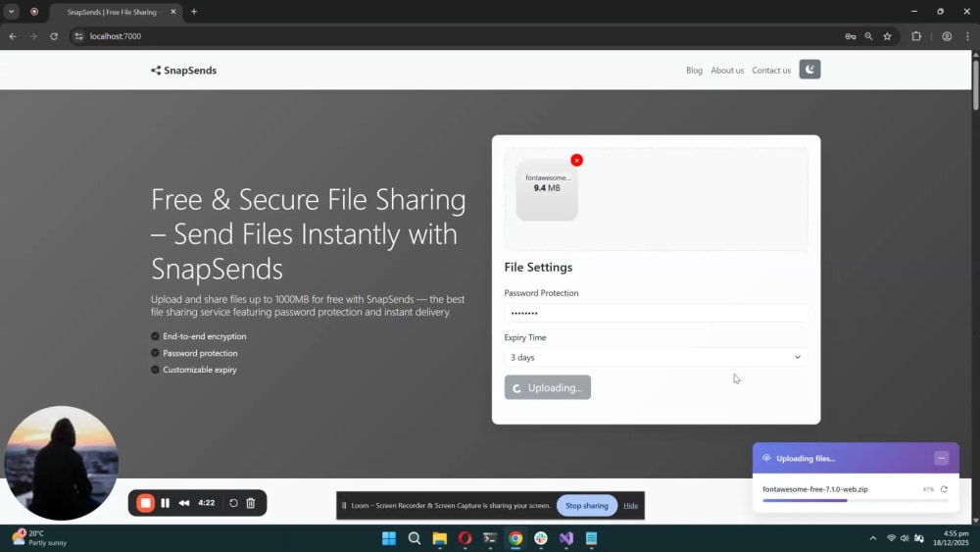The height and width of the screenshot is (552, 980).
Task: Open File Explorer from the taskbar
Action: click(x=439, y=538)
